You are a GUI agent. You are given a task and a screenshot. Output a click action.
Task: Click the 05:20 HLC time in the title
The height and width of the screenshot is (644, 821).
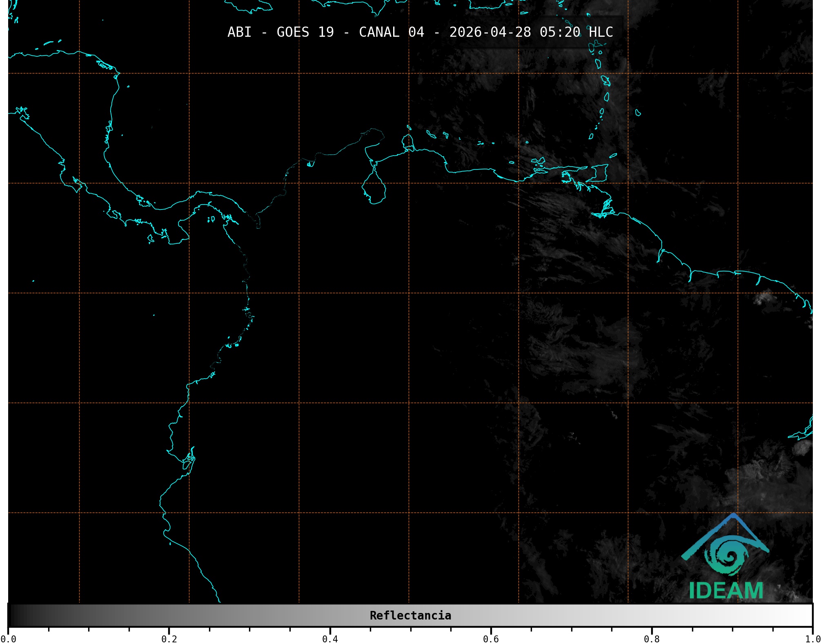pos(576,32)
